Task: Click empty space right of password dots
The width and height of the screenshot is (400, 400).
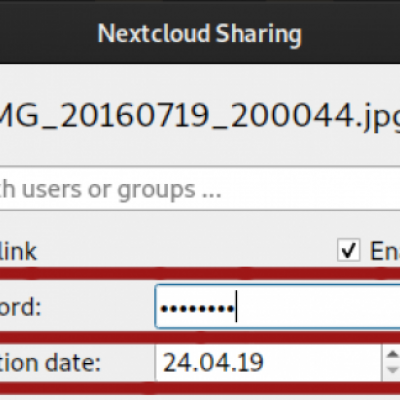Action: coord(317,307)
